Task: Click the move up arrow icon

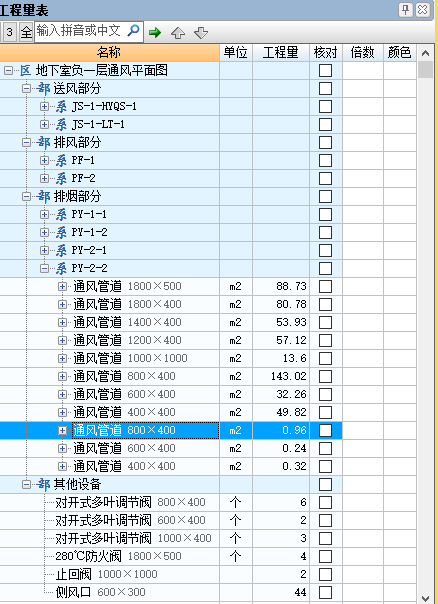Action: click(x=178, y=33)
